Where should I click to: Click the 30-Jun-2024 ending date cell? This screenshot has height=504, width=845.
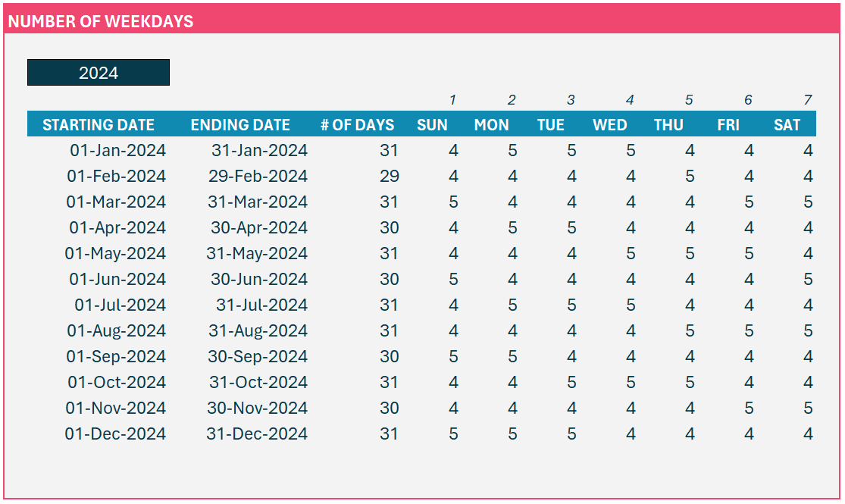pos(258,279)
